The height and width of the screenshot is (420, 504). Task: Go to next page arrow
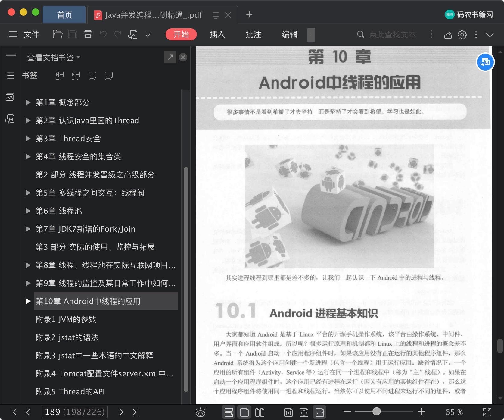(121, 412)
